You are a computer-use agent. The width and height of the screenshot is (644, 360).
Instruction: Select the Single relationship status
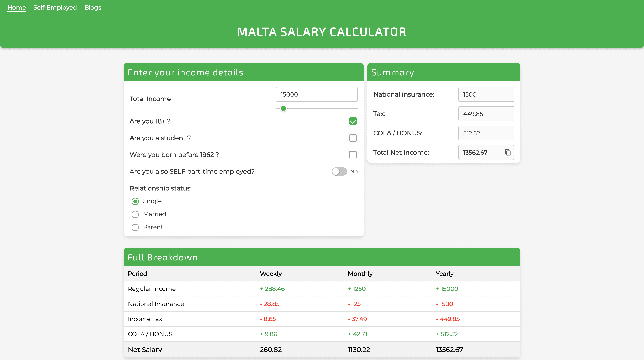click(135, 201)
